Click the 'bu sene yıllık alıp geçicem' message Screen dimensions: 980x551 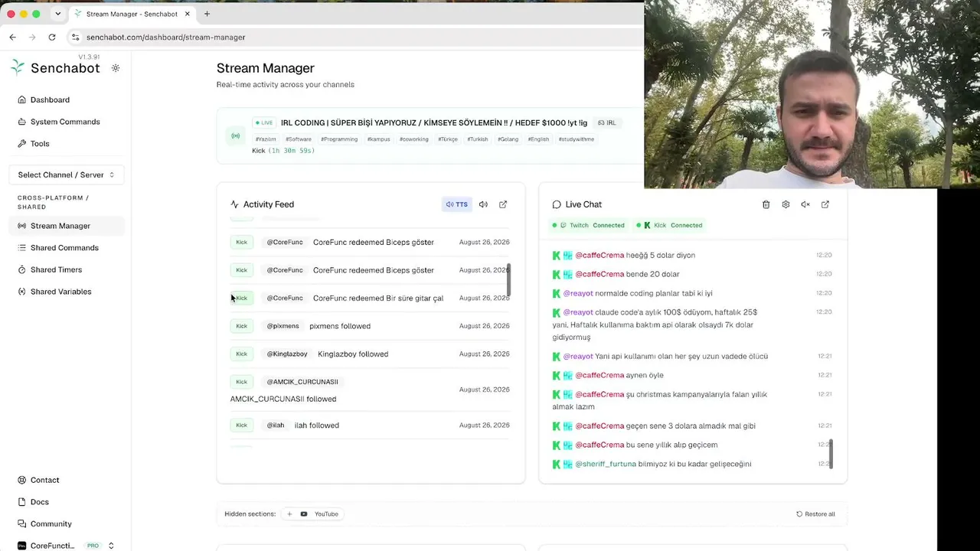pyautogui.click(x=672, y=445)
